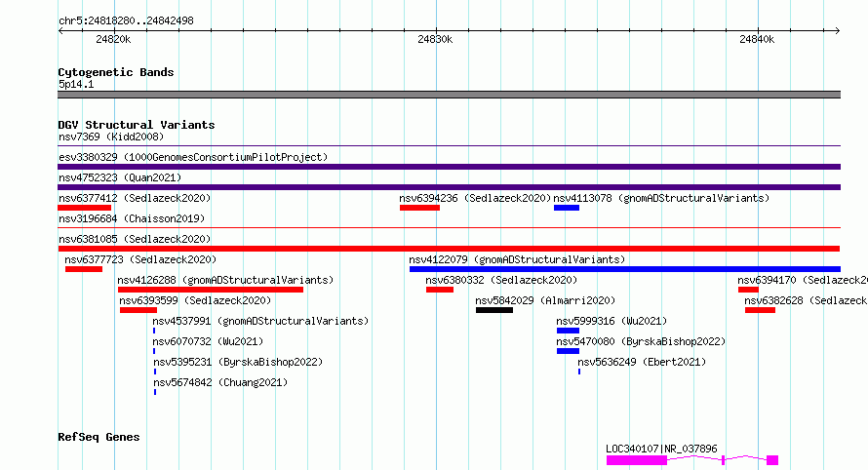Open nsv4126288 (gnomADStructuralVariants) label
This screenshot has width=868, height=470.
click(x=226, y=280)
